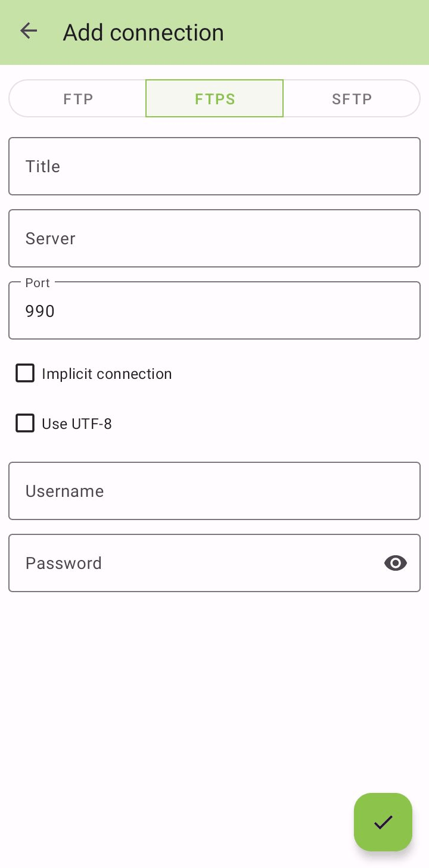Save the connection with the green button
Screen dimensions: 429x868
coord(383,822)
